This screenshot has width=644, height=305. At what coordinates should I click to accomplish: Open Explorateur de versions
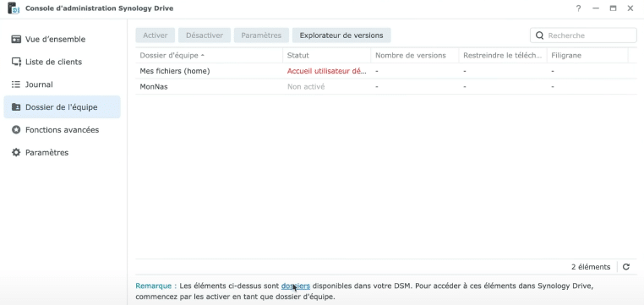tap(341, 35)
